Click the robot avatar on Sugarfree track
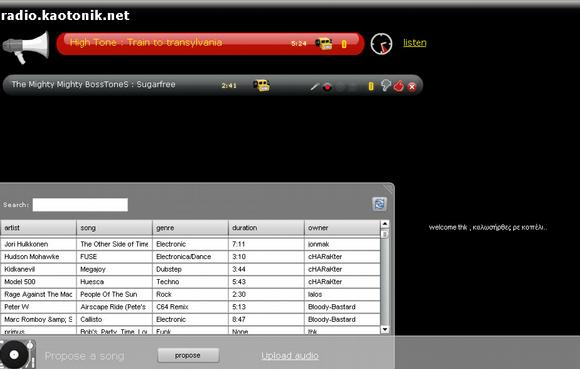580x369 pixels. (x=262, y=85)
